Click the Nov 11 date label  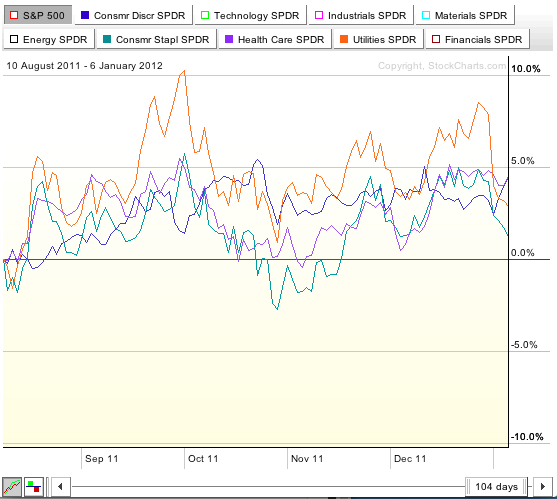click(x=307, y=459)
